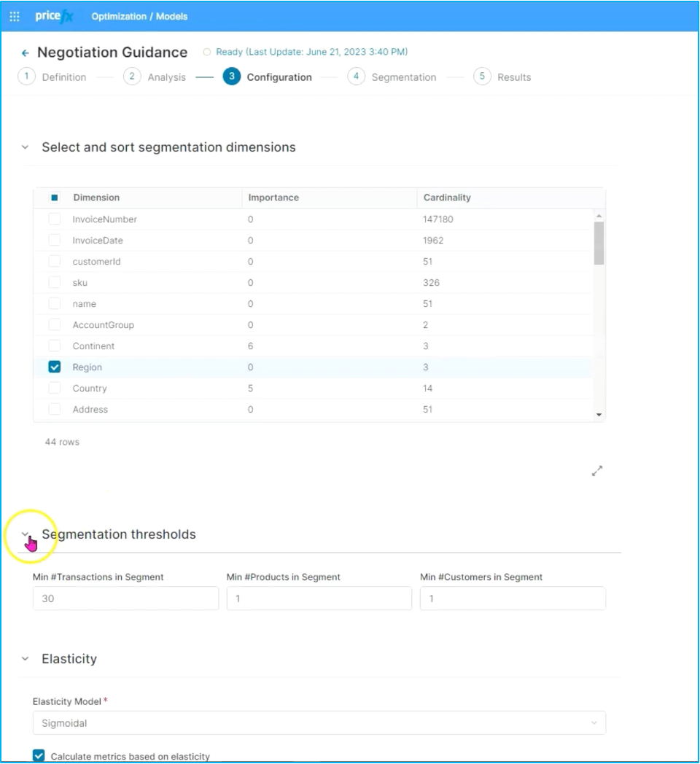Sort by the Importance column header
Viewport: 700px width, 764px height.
(273, 198)
